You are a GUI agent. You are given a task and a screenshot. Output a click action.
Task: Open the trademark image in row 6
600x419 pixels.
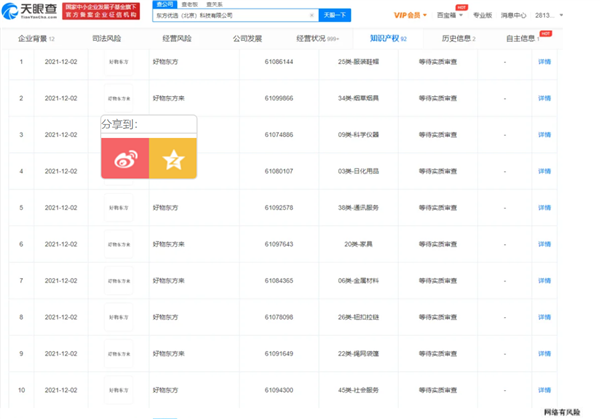point(119,244)
